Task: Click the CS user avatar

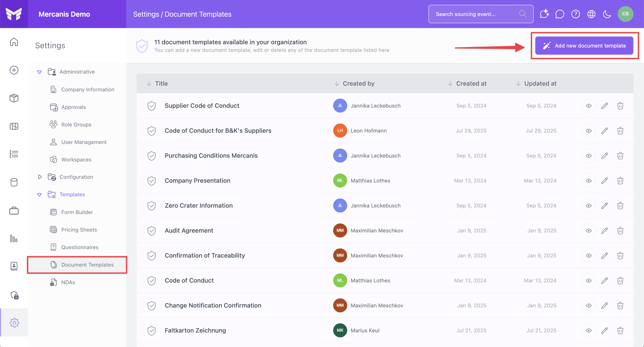Action: pyautogui.click(x=625, y=14)
